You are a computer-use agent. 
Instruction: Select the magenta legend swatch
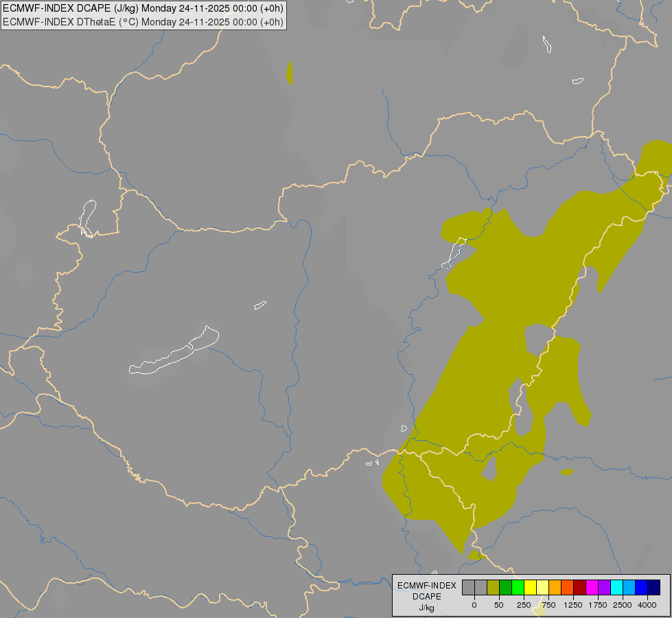(592, 588)
